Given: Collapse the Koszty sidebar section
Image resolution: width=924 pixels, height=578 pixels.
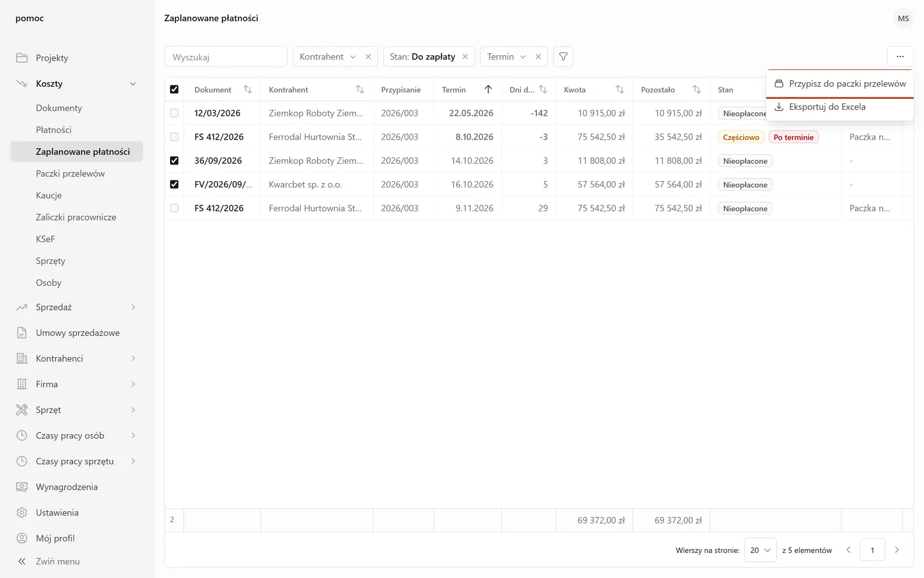Looking at the screenshot, I should pos(76,83).
